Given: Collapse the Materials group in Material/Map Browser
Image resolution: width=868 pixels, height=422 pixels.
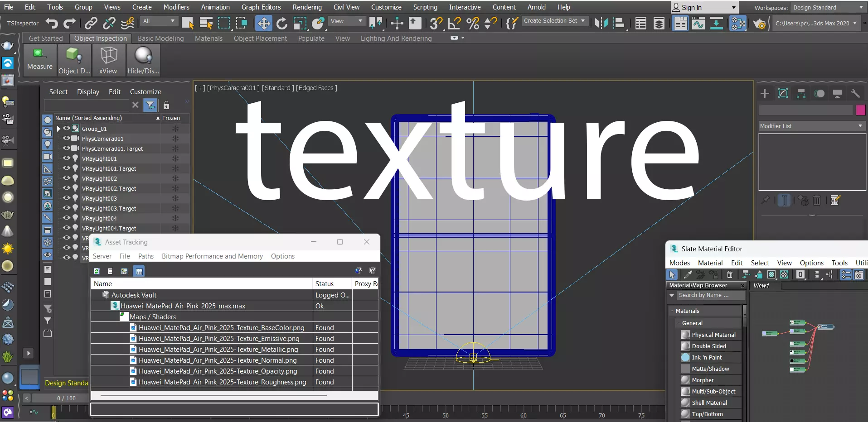Looking at the screenshot, I should [x=672, y=311].
